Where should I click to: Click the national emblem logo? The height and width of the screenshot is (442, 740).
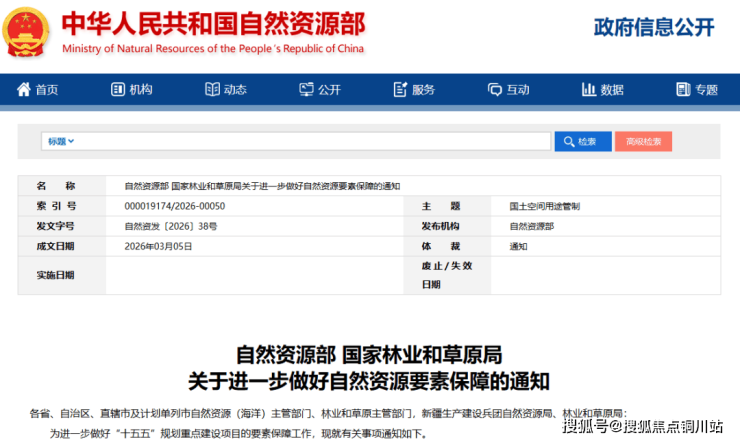[26, 30]
